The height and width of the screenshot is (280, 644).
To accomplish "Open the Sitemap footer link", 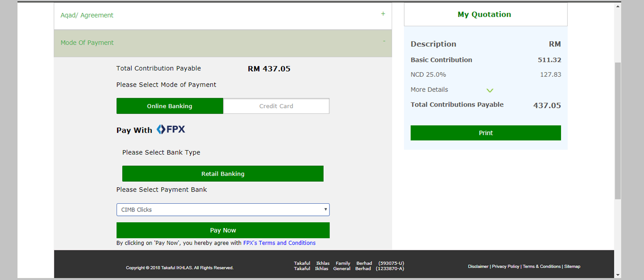I will pos(572,266).
